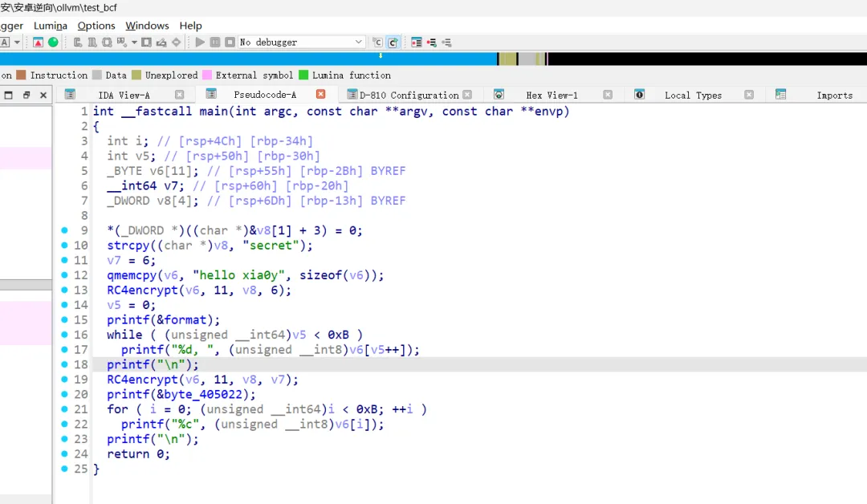The image size is (867, 504).
Task: Click the second grey document toolbar icon
Action: point(92,43)
